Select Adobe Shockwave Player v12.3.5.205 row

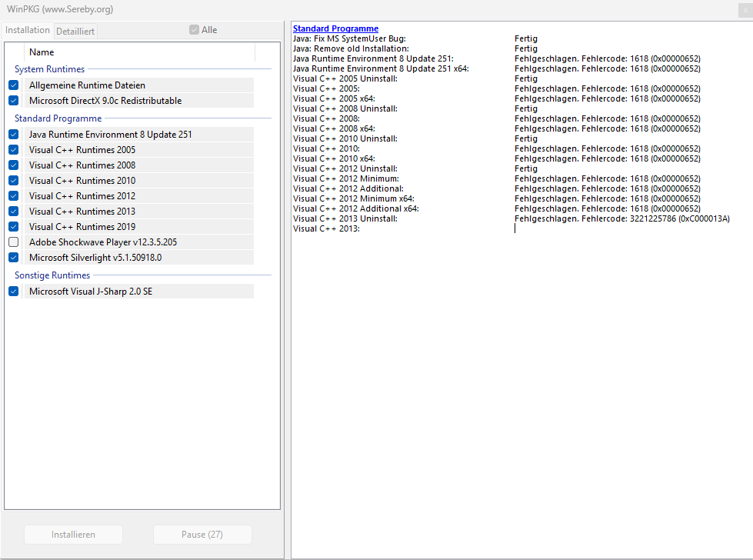[x=138, y=242]
